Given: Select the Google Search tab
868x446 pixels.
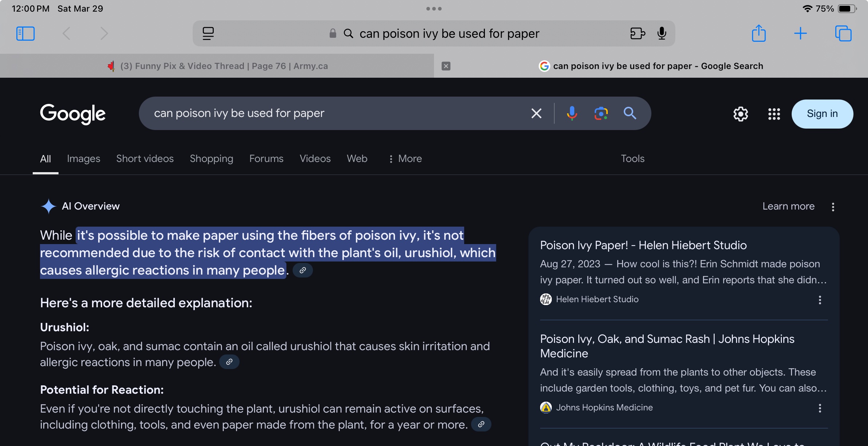Looking at the screenshot, I should [651, 66].
